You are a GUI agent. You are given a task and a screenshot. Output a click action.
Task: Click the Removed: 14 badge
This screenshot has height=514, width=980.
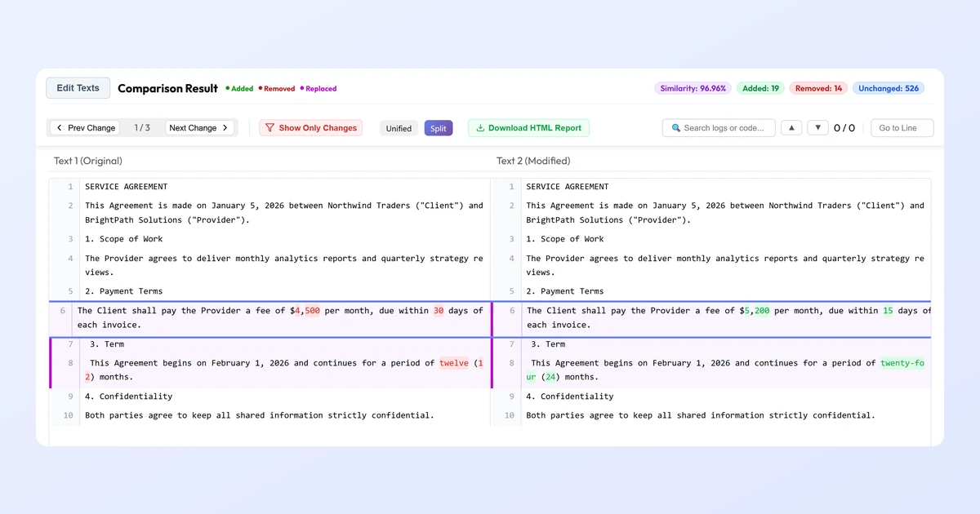pos(818,88)
